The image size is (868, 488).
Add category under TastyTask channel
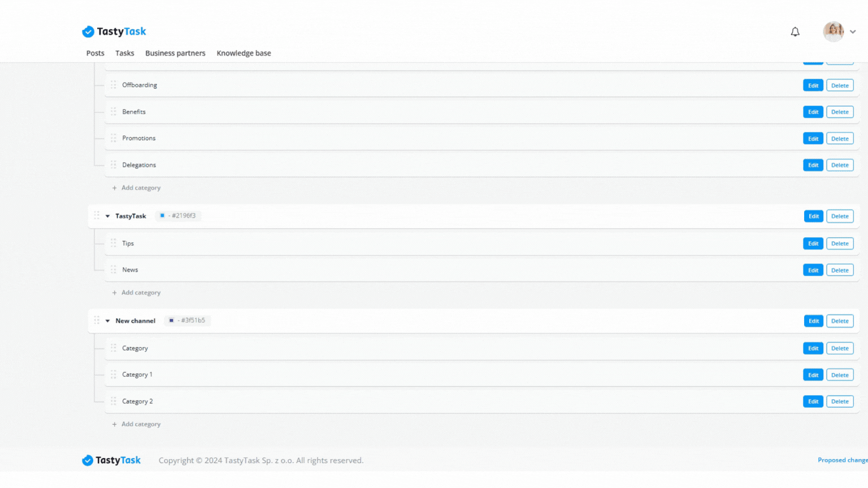tap(136, 293)
